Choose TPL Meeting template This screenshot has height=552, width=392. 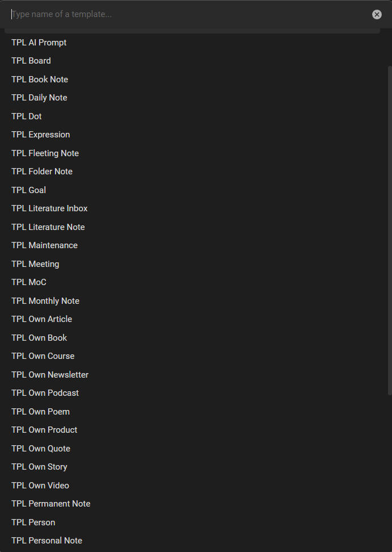pyautogui.click(x=35, y=264)
